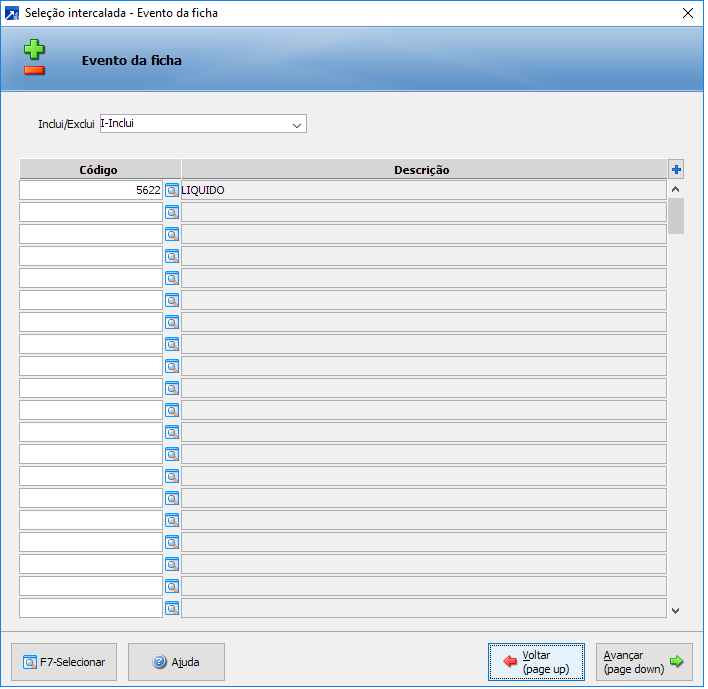Close the Seleção intercalada window
This screenshot has height=689, width=708.
[x=688, y=13]
